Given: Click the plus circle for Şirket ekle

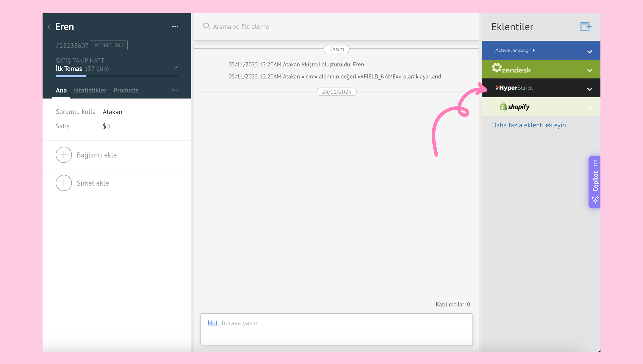Looking at the screenshot, I should (x=64, y=183).
